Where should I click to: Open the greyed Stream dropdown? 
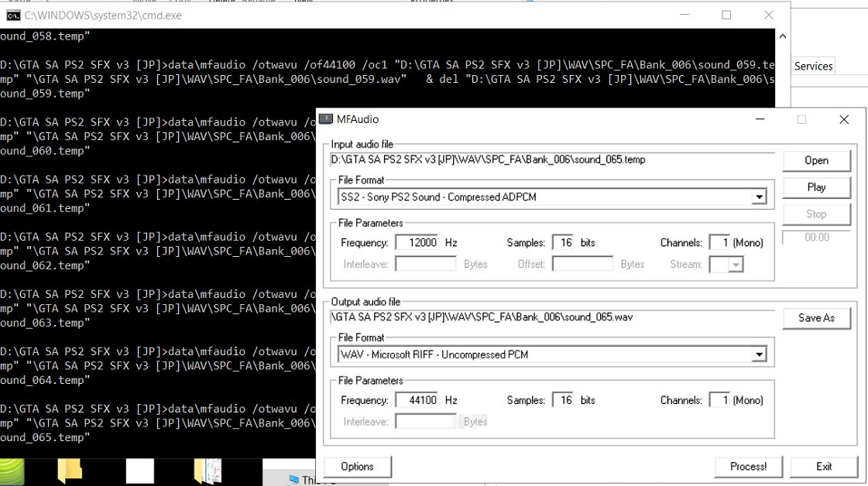735,265
